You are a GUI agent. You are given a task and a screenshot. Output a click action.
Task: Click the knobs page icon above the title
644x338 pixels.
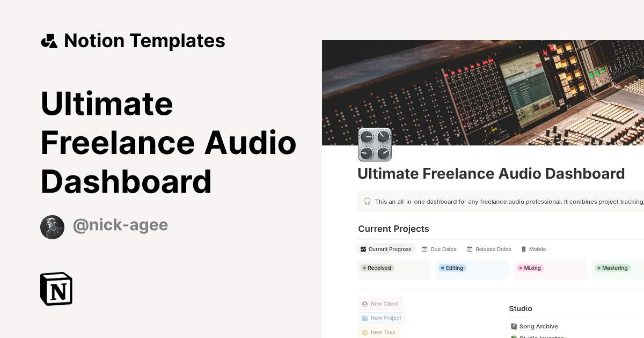point(374,144)
